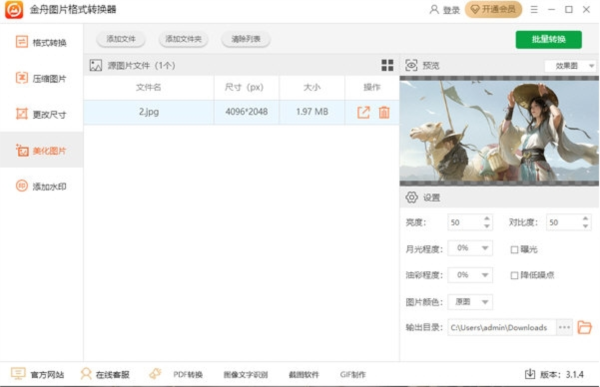
Task: Go to 更改尺寸 resize section
Action: pos(41,114)
